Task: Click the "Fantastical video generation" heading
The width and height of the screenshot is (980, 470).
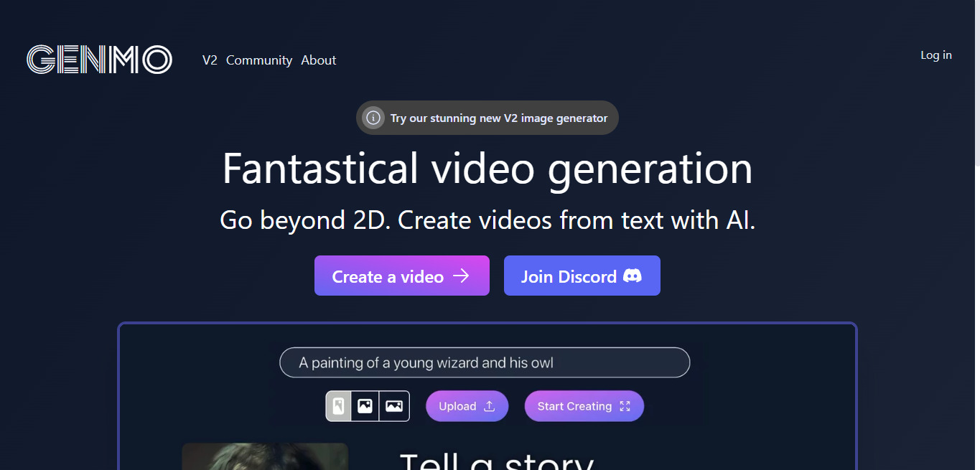Action: 487,169
